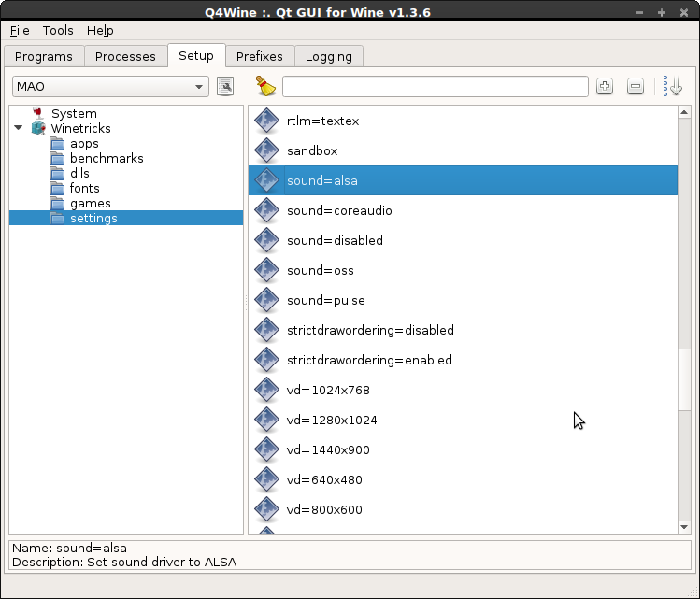
Task: Click the settings folder icon
Action: coord(57,219)
